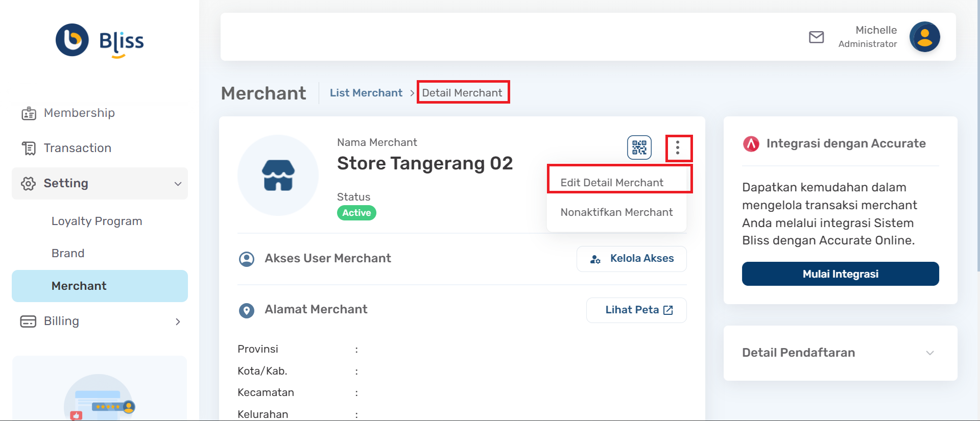Expand the Billing sidebar submenu
This screenshot has height=421, width=980.
178,321
